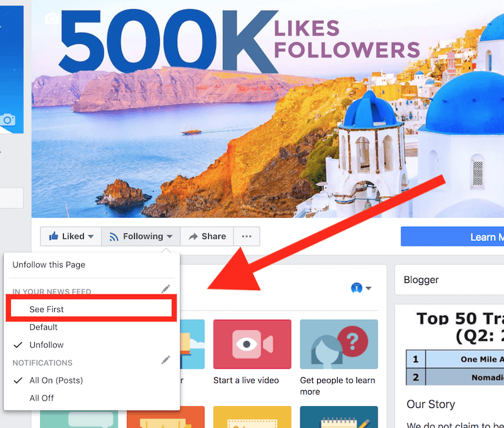Viewport: 504px width, 428px height.
Task: Click the Share button
Action: point(207,237)
